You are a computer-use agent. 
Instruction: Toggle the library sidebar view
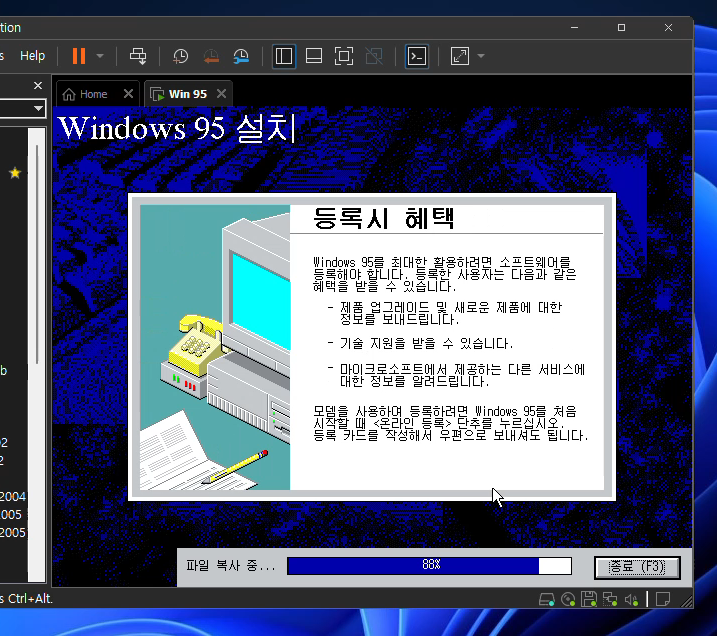pyautogui.click(x=284, y=56)
